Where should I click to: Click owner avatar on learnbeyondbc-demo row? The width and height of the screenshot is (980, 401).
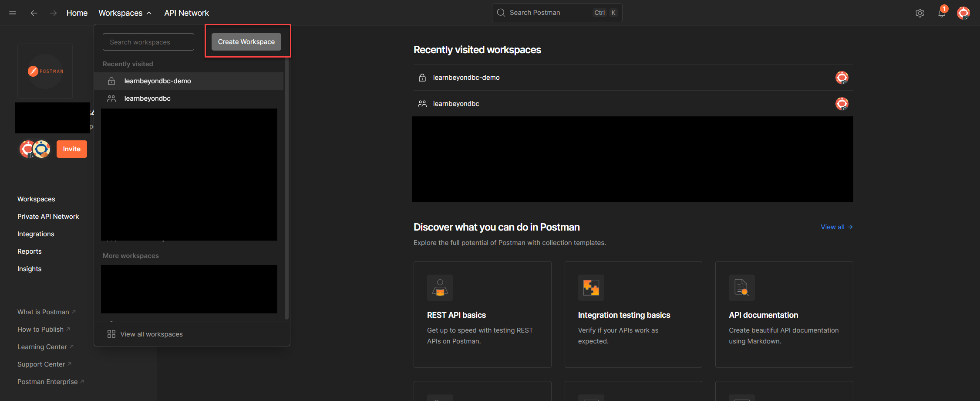pyautogui.click(x=842, y=78)
